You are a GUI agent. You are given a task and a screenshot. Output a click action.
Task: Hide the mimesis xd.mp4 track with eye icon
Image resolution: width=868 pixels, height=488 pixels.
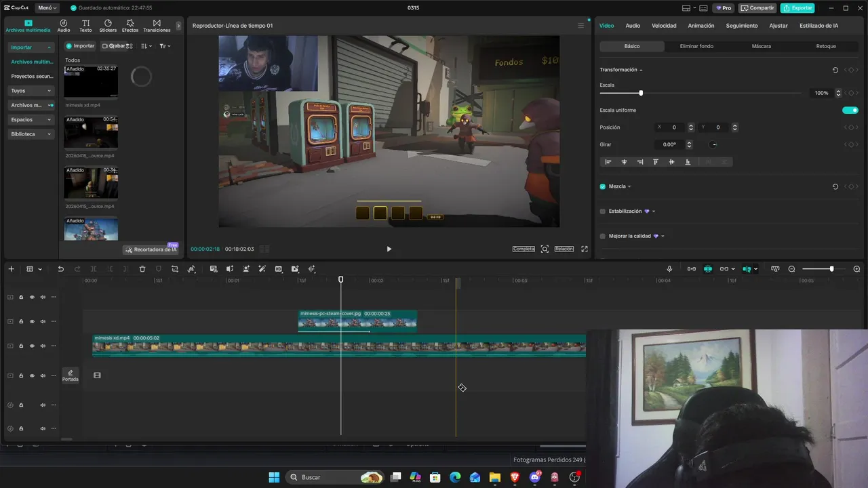(32, 346)
